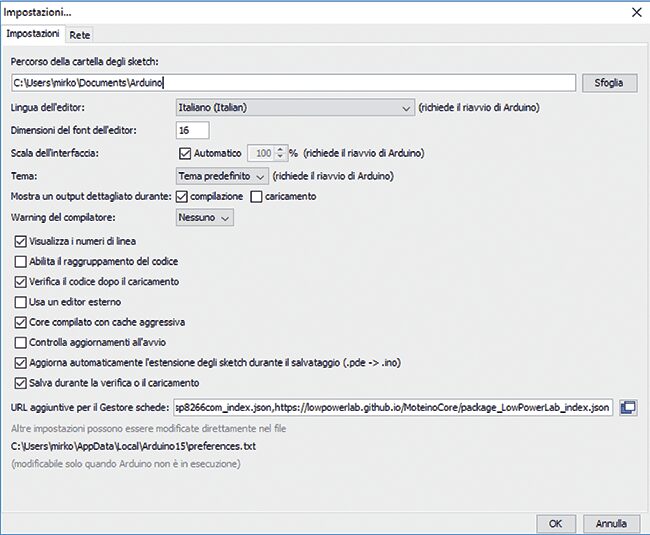
Task: Click the Sfoglia button
Action: 609,83
